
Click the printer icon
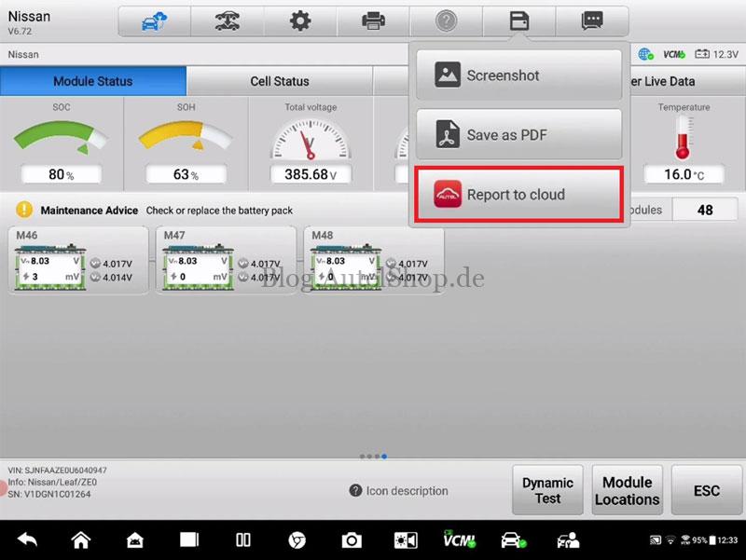(373, 21)
